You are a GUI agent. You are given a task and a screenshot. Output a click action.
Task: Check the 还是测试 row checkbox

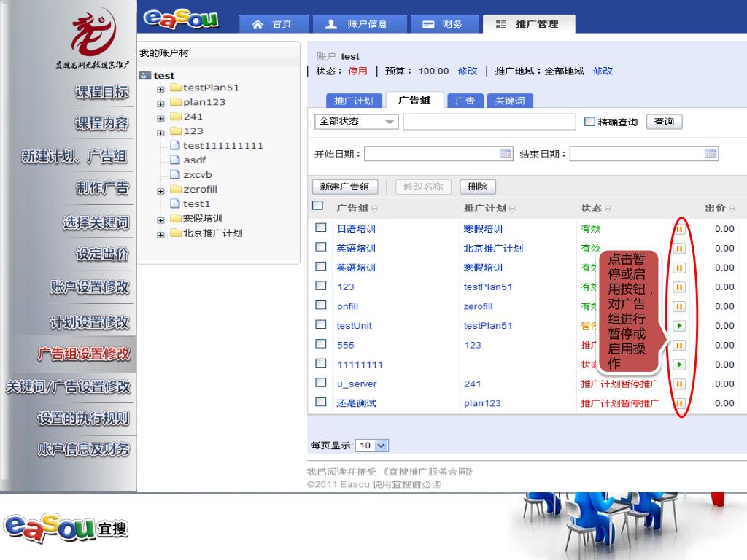[x=321, y=402]
